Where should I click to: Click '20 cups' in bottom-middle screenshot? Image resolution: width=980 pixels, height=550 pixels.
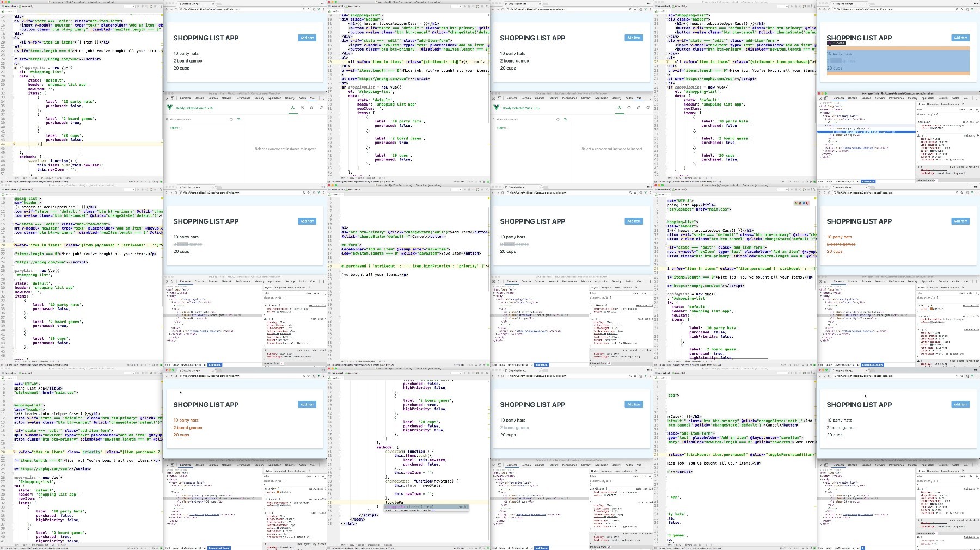click(508, 435)
